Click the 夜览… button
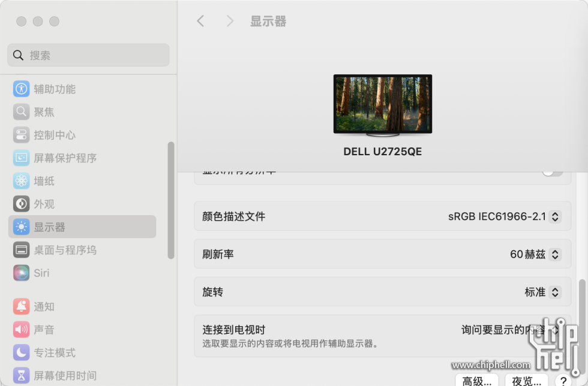This screenshot has width=588, height=386. point(527,380)
